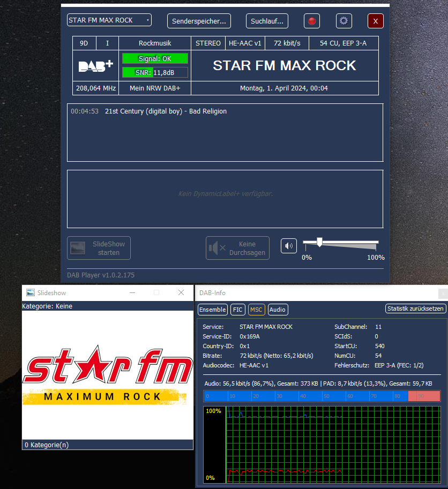Click the Slideshow window title icon
This screenshot has width=448, height=489.
tap(31, 293)
